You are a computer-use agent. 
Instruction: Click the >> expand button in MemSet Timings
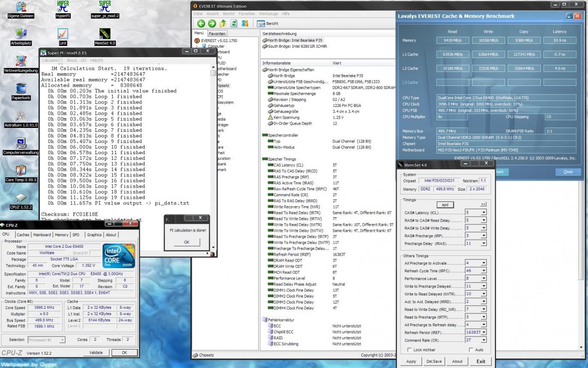pos(483,204)
